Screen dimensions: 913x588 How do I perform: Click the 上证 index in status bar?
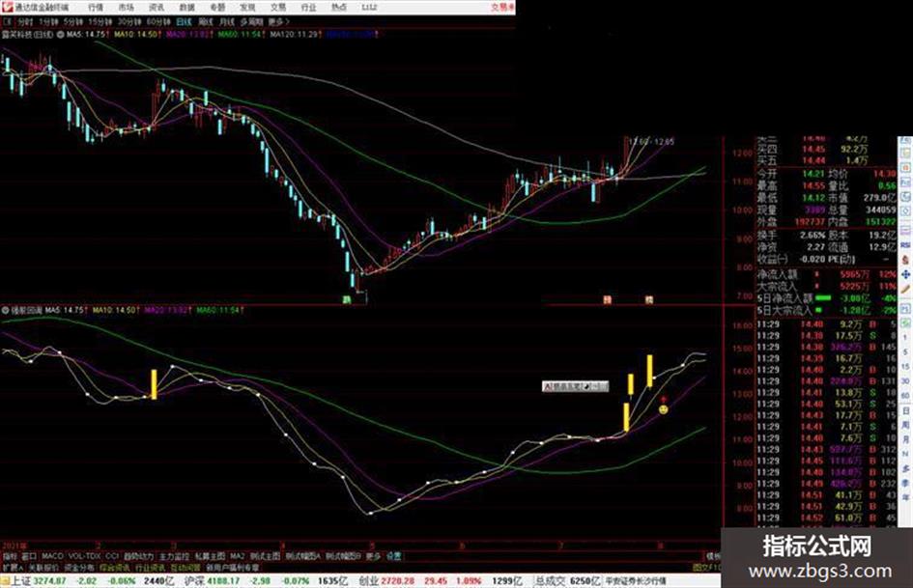pos(21,581)
